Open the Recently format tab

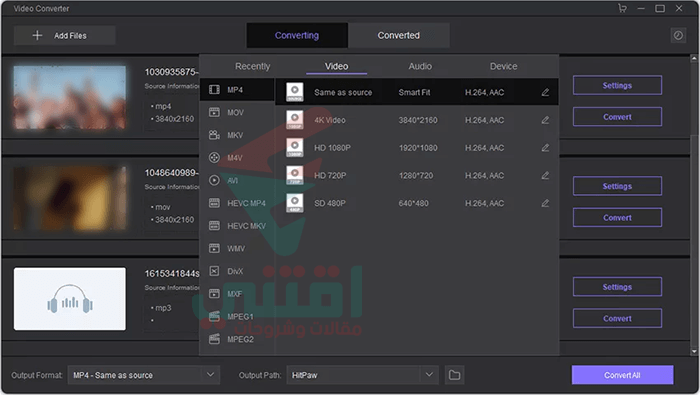(253, 66)
